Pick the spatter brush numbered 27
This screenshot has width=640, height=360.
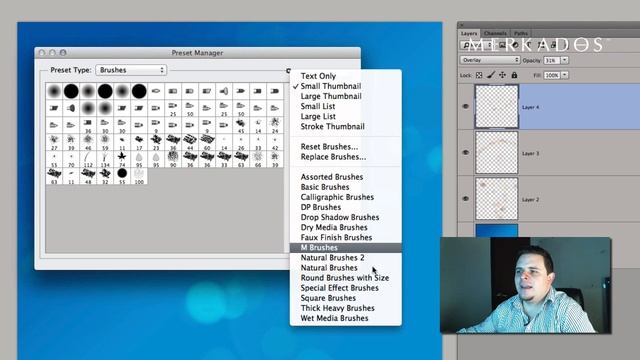click(x=54, y=142)
